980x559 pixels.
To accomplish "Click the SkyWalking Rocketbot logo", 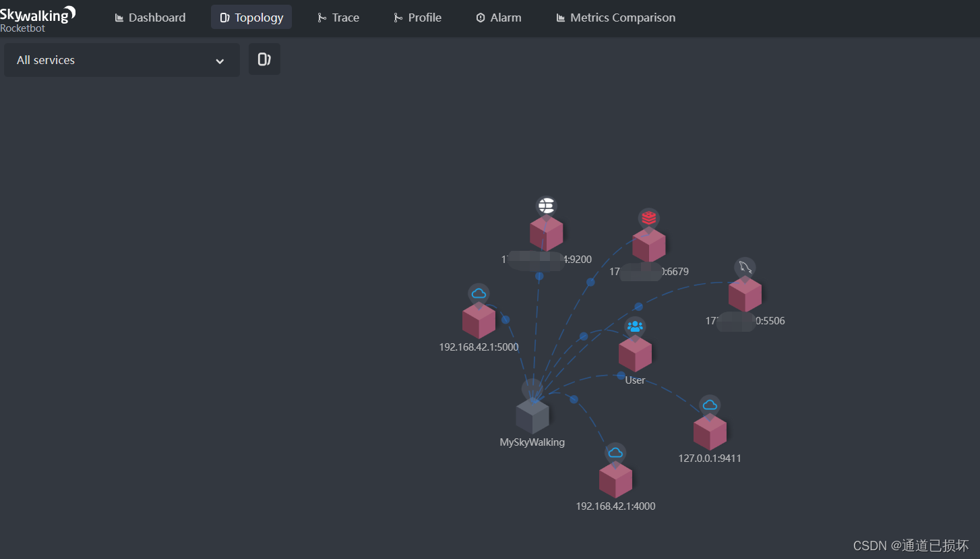I will pos(38,18).
